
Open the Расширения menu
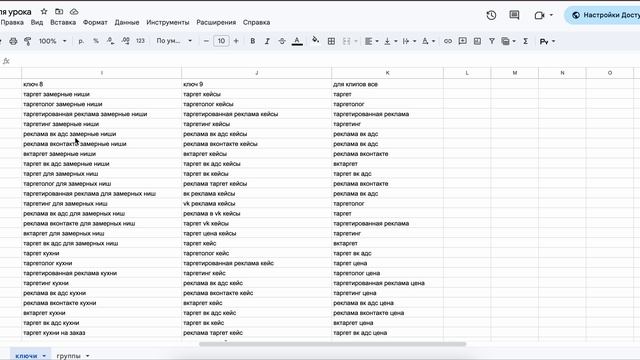pyautogui.click(x=216, y=22)
